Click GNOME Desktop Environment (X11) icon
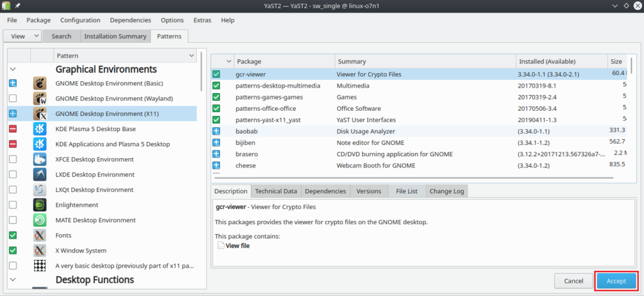644x296 pixels. (x=40, y=114)
